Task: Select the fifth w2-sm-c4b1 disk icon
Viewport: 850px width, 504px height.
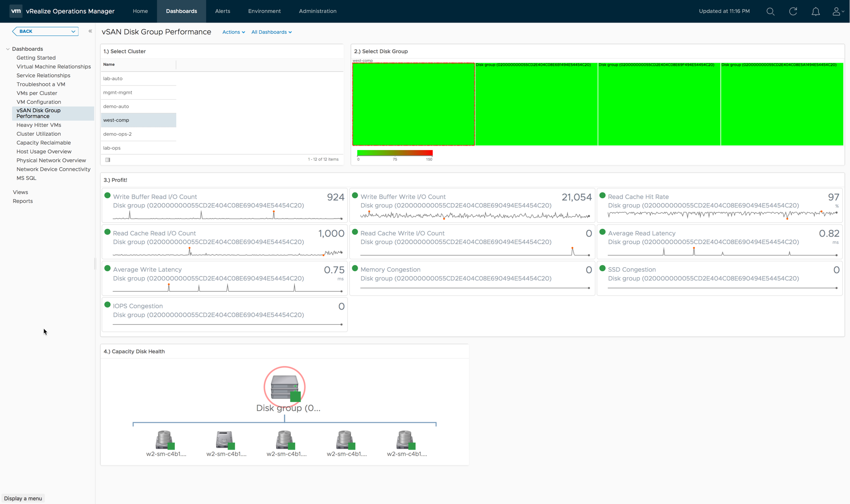Action: pos(406,440)
